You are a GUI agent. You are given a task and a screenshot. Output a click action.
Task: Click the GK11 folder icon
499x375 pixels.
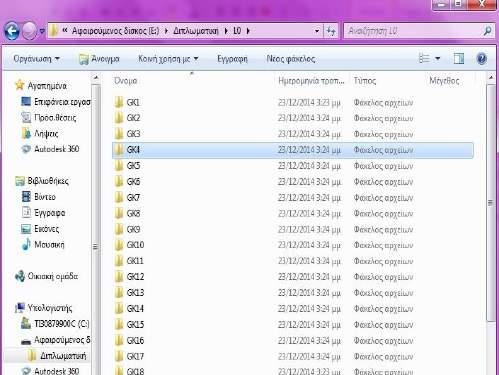pos(119,261)
